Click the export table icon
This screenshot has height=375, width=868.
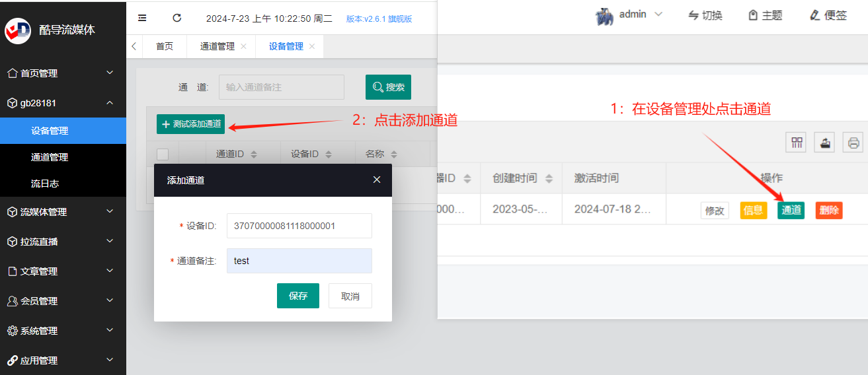pos(824,143)
